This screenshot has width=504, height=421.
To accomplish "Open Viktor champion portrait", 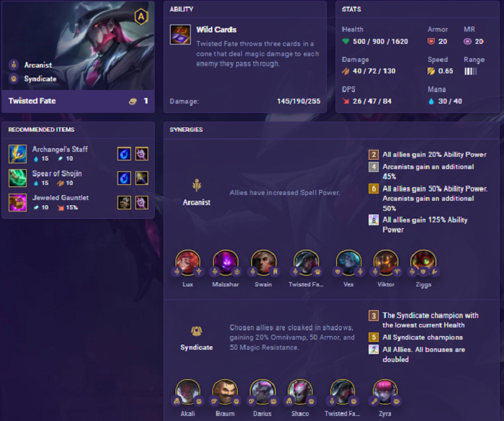I will 386,263.
